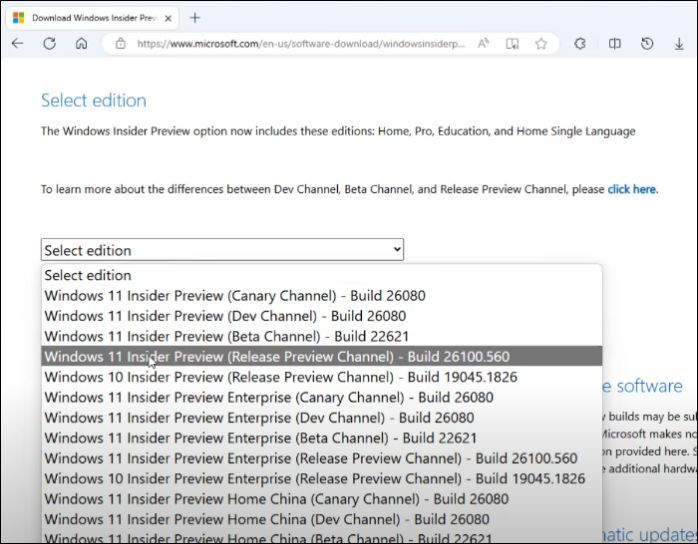Go to the browser home page
698x544 pixels.
[81, 44]
